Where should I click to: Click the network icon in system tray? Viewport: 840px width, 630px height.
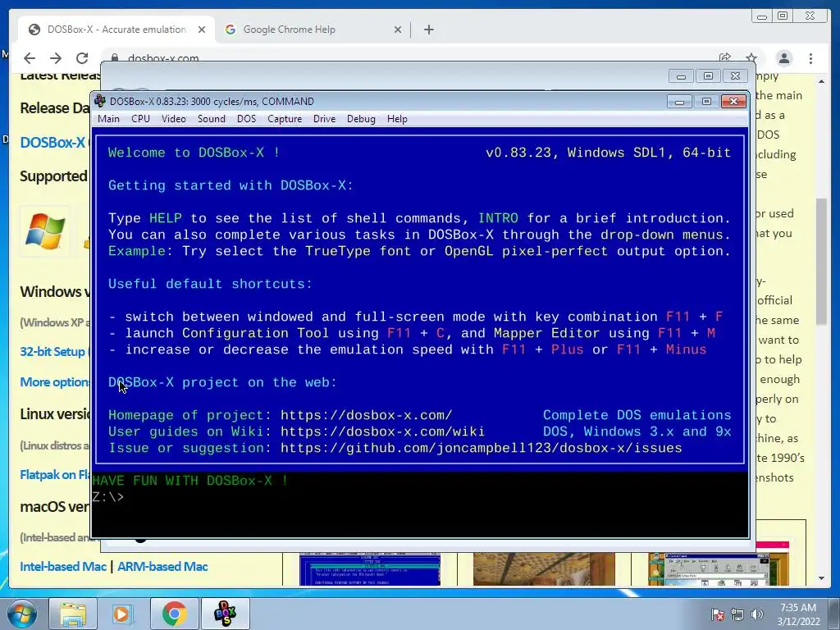(x=737, y=614)
